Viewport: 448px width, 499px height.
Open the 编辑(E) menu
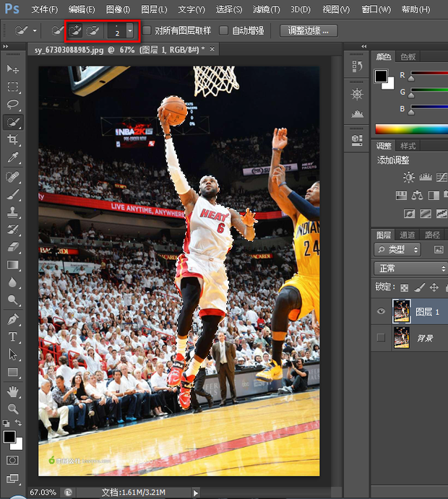82,9
